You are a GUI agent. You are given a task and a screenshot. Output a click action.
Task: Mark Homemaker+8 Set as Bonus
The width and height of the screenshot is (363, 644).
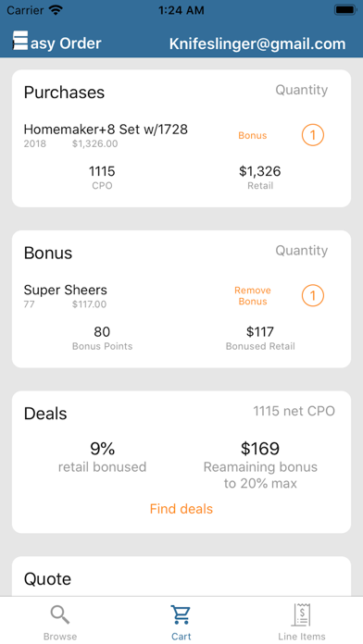tap(253, 135)
